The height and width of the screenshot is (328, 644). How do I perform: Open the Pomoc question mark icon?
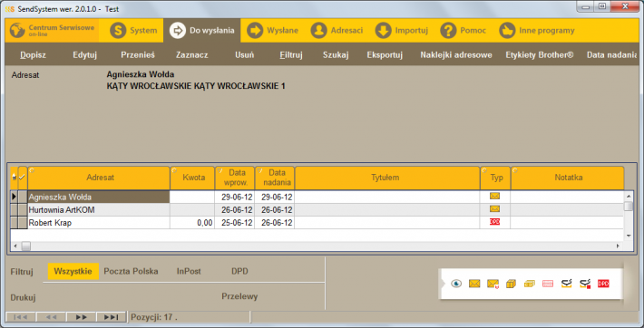coord(448,31)
